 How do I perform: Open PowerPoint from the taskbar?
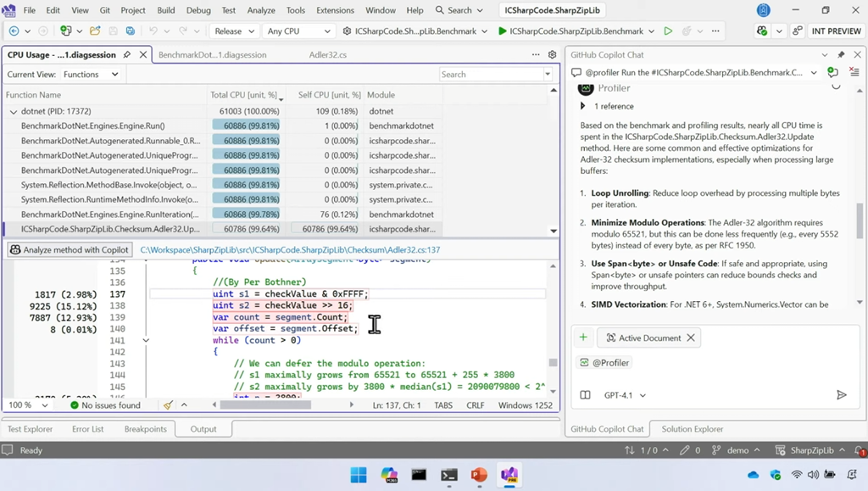pyautogui.click(x=479, y=475)
